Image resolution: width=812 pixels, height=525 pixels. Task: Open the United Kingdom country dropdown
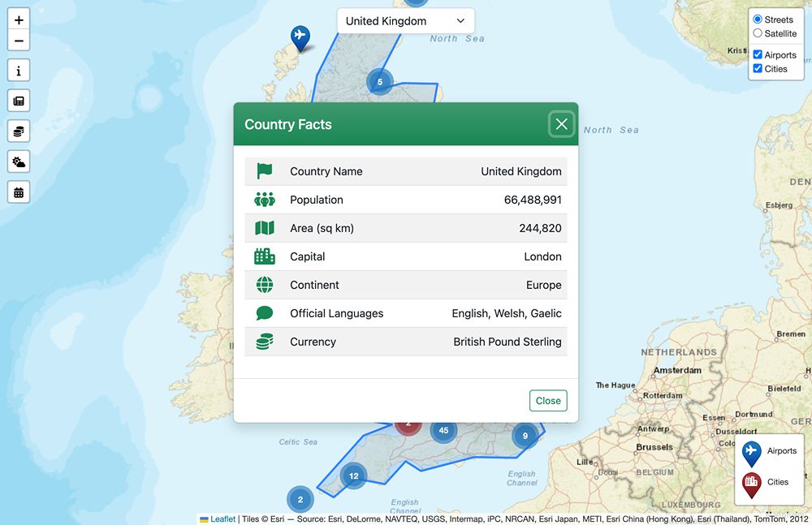tap(405, 21)
